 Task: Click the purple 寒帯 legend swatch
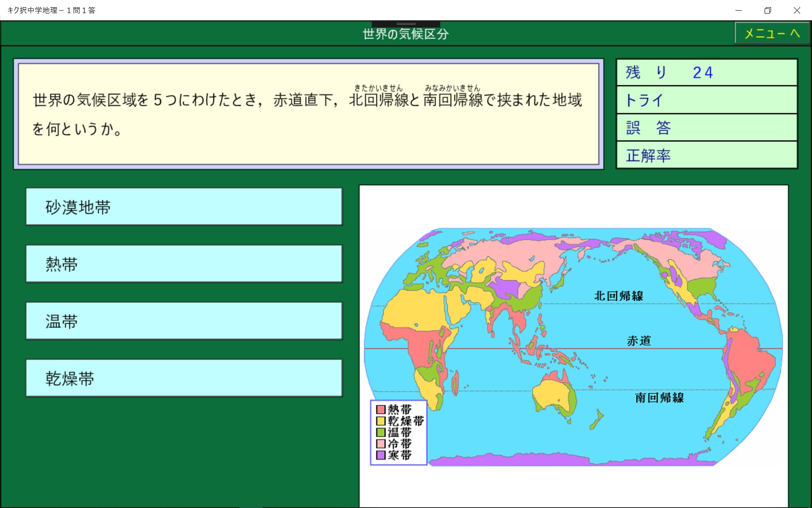click(x=381, y=455)
